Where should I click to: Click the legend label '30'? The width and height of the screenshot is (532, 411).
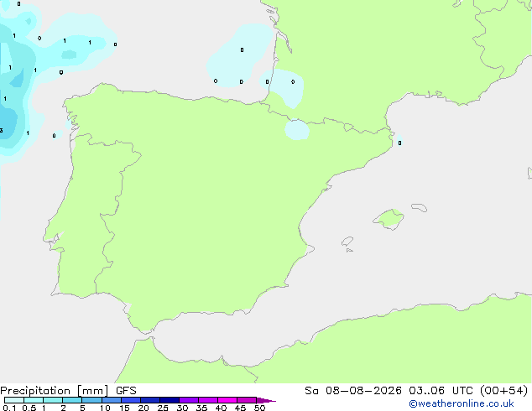[182, 408]
